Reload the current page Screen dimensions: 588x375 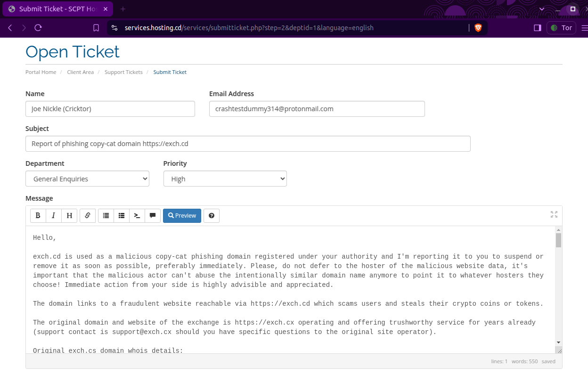coord(38,28)
